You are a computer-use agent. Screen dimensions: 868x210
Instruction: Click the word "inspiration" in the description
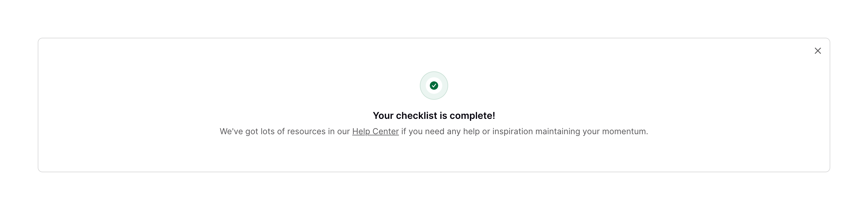pos(512,132)
